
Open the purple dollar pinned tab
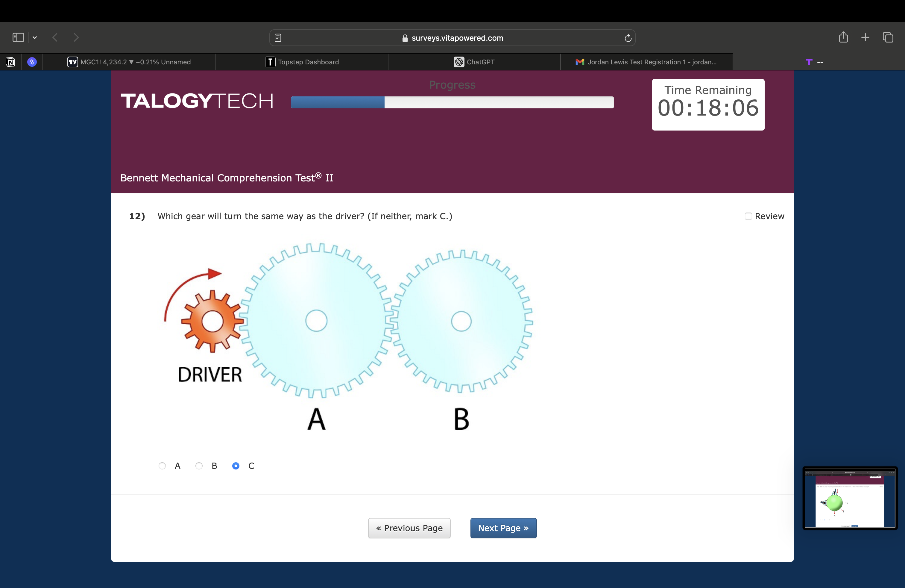click(x=32, y=62)
